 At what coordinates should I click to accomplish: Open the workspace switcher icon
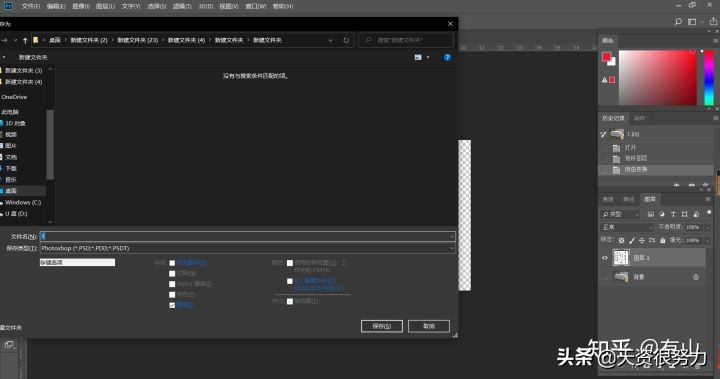(x=692, y=22)
